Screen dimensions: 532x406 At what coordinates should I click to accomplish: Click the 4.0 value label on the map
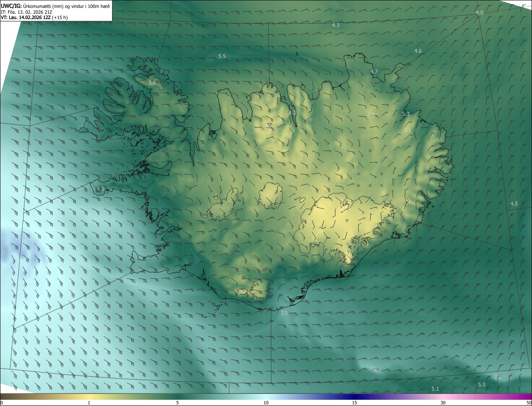pyautogui.click(x=479, y=13)
